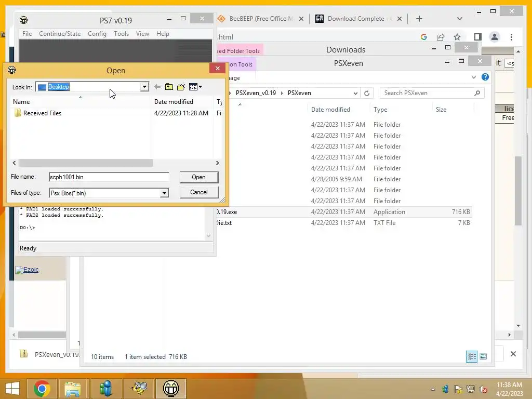The image size is (532, 399).
Task: Open the File menu in PS7
Action: click(x=27, y=34)
